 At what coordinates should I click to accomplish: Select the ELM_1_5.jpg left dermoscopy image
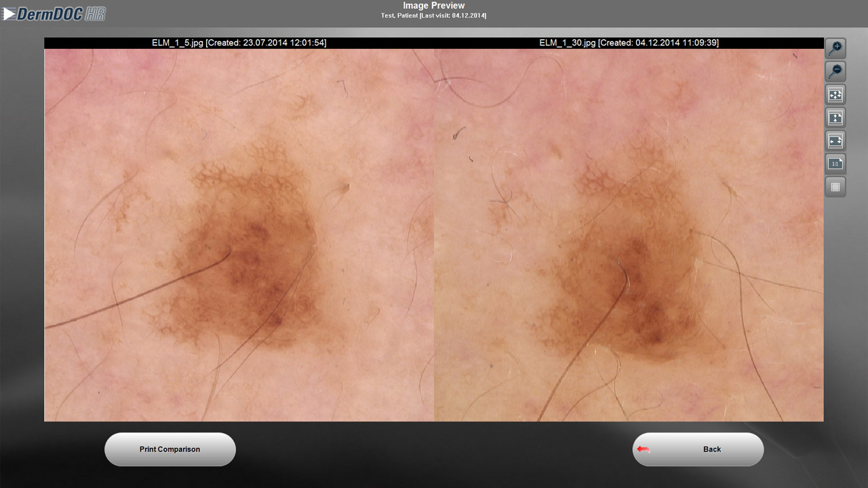point(239,235)
